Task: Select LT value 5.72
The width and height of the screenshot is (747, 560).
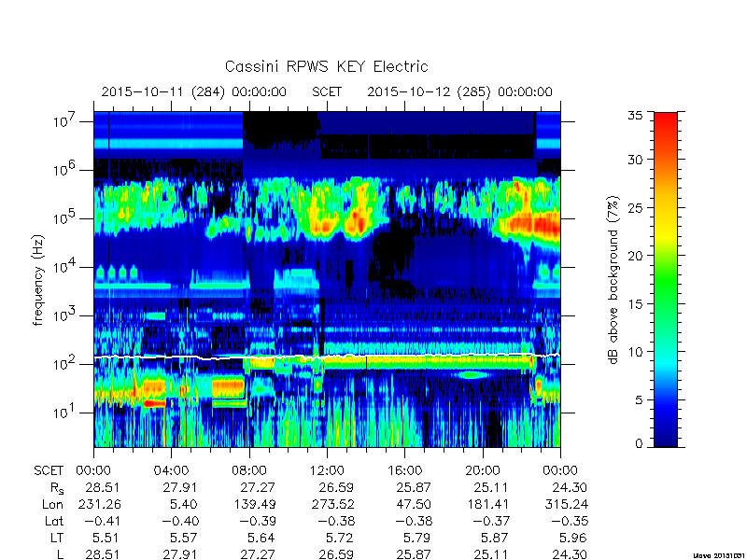Action: click(339, 539)
